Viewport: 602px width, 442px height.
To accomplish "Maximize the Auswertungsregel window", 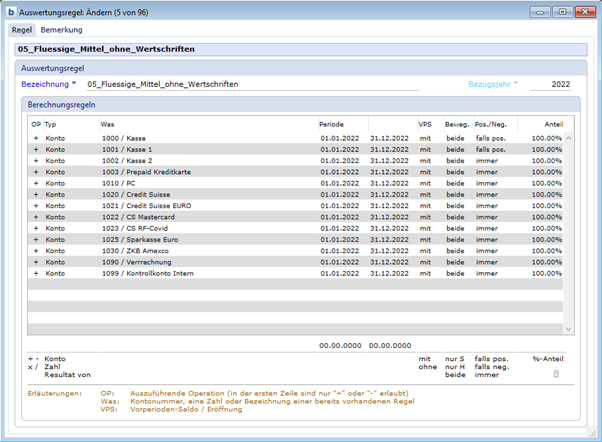I will click(561, 11).
